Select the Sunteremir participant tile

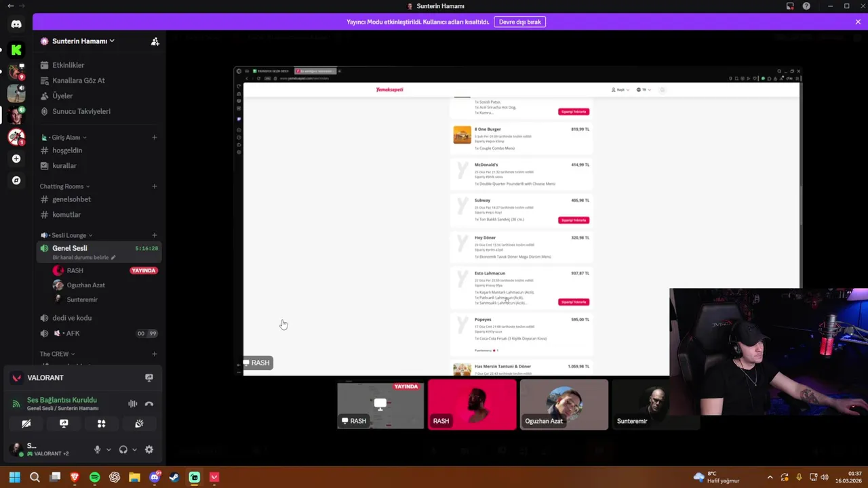point(656,405)
